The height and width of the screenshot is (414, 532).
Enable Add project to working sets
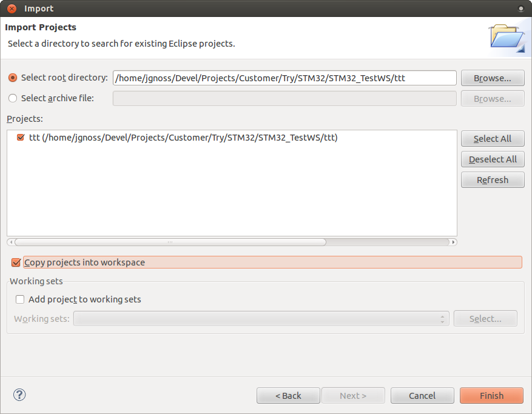[x=20, y=299]
